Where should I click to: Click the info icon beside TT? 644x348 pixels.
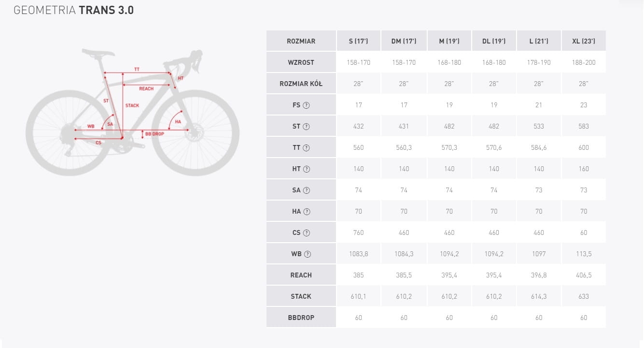(306, 147)
